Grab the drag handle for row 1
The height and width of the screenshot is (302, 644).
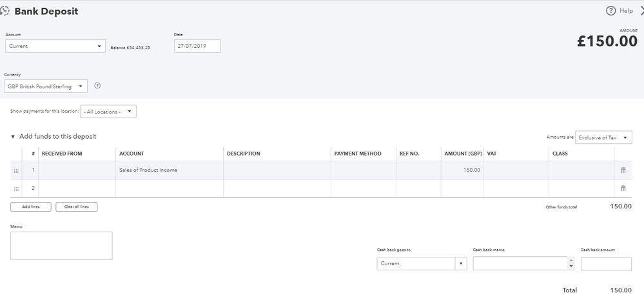[x=16, y=170]
